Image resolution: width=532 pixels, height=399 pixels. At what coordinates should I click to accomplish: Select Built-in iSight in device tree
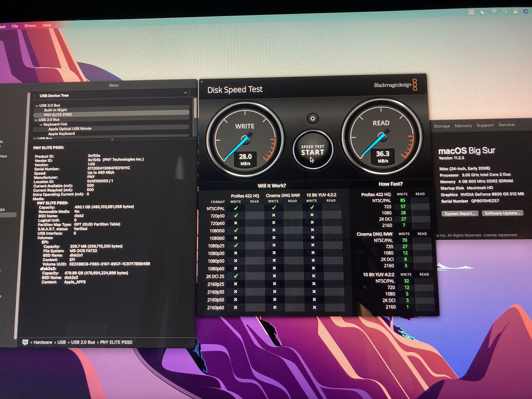coord(55,110)
